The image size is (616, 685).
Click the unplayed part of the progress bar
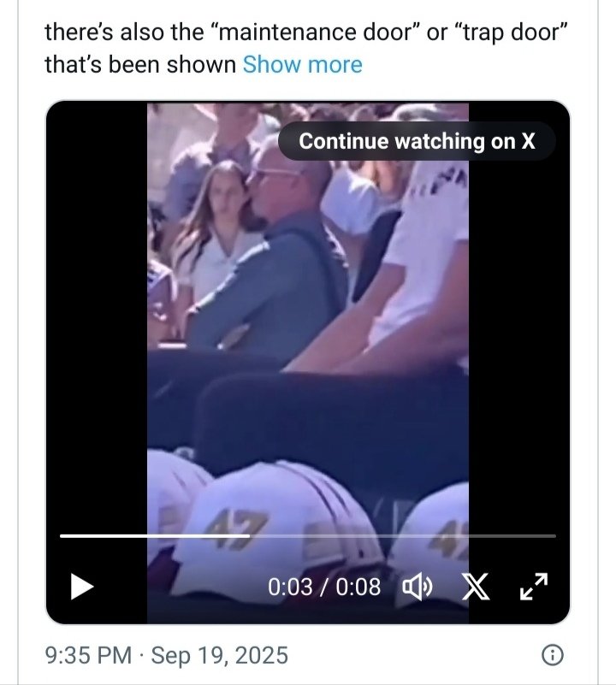(402, 536)
